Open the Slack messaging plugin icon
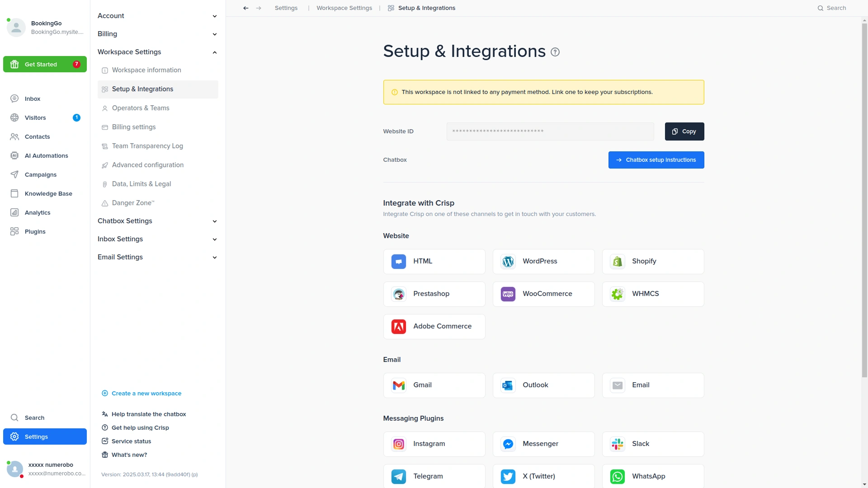Viewport: 868px width, 488px height. click(617, 444)
